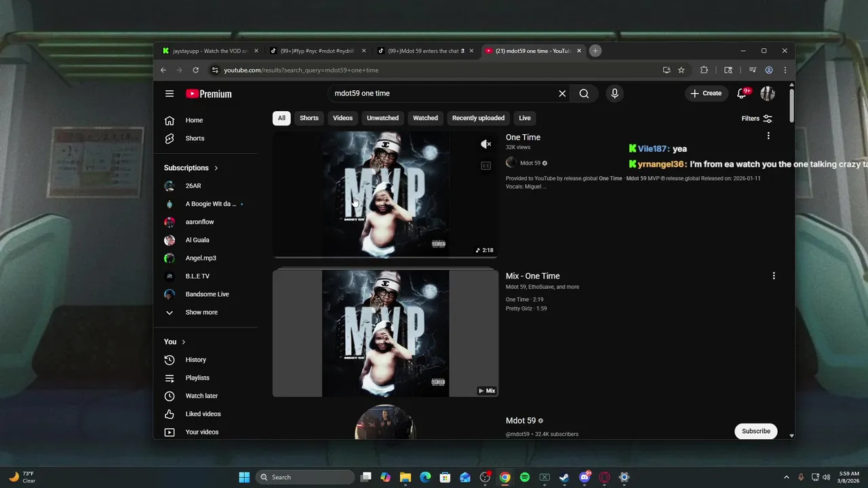Open the options menu for Mix - One Time
The image size is (868, 488).
[774, 276]
